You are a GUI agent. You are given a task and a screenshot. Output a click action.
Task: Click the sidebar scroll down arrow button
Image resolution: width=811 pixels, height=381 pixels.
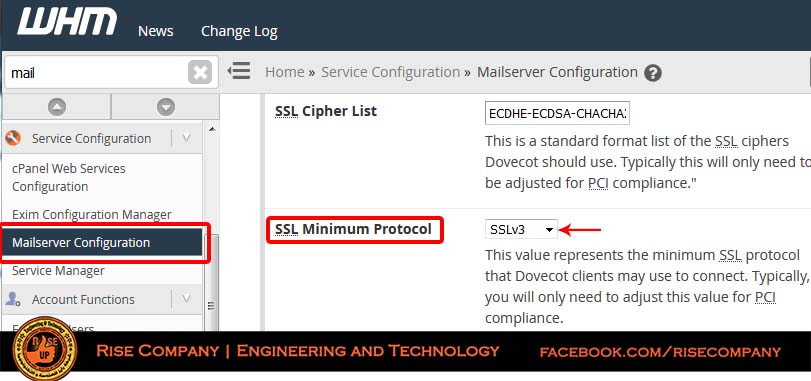point(166,107)
